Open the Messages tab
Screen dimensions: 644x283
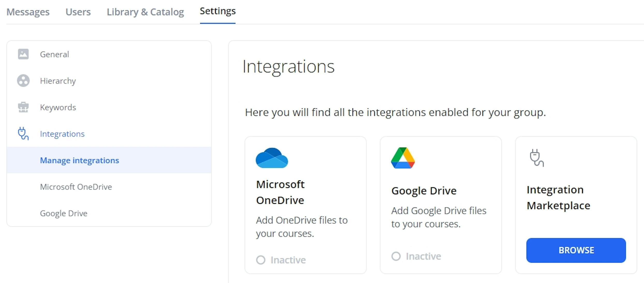tap(28, 12)
